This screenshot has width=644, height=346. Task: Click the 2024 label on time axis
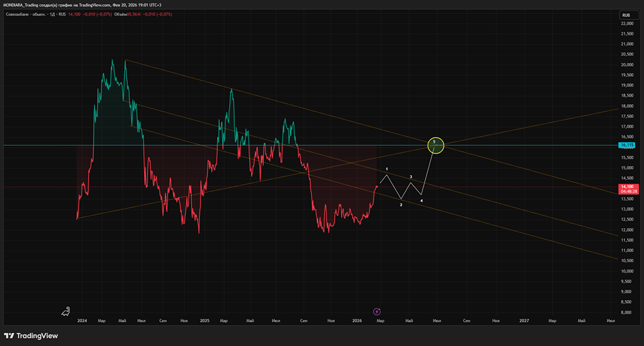click(82, 320)
